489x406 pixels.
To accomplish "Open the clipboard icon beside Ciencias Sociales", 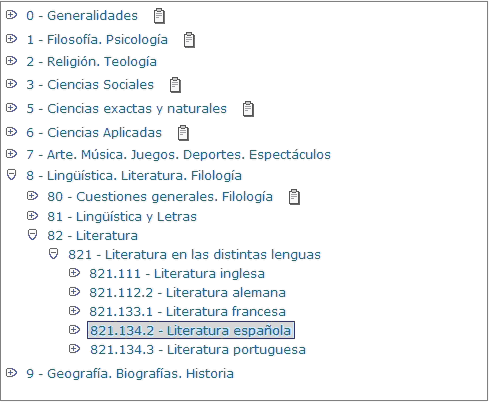I will (175, 85).
